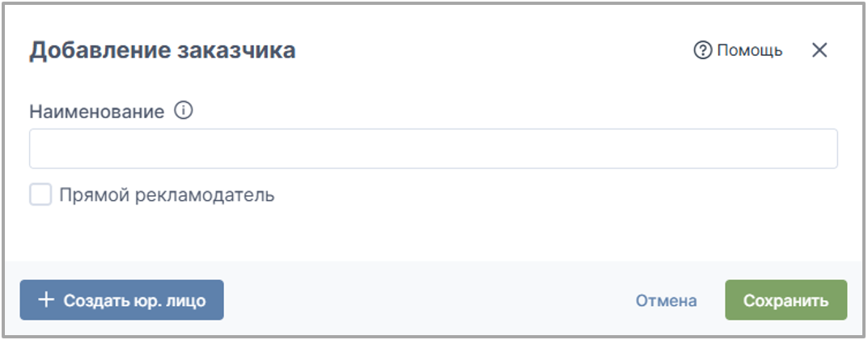
Task: Get help via the circled question mark
Action: point(702,51)
